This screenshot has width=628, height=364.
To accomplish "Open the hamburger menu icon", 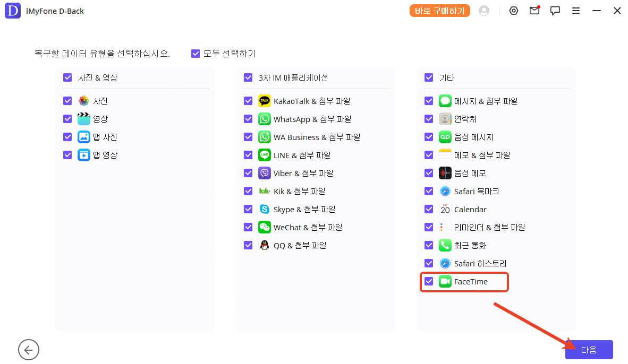I will [575, 11].
